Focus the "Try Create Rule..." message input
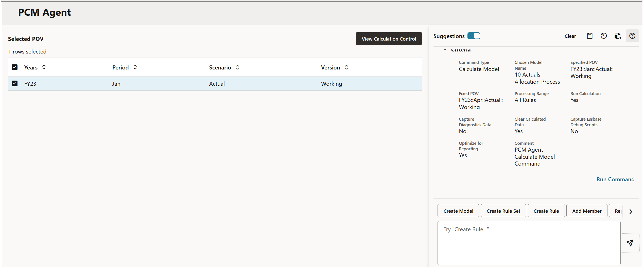Image resolution: width=644 pixels, height=268 pixels. [x=529, y=243]
